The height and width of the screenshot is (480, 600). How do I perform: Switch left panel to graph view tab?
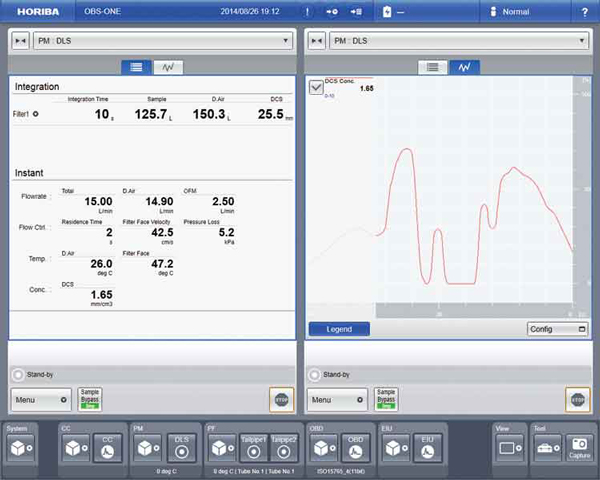pos(166,67)
